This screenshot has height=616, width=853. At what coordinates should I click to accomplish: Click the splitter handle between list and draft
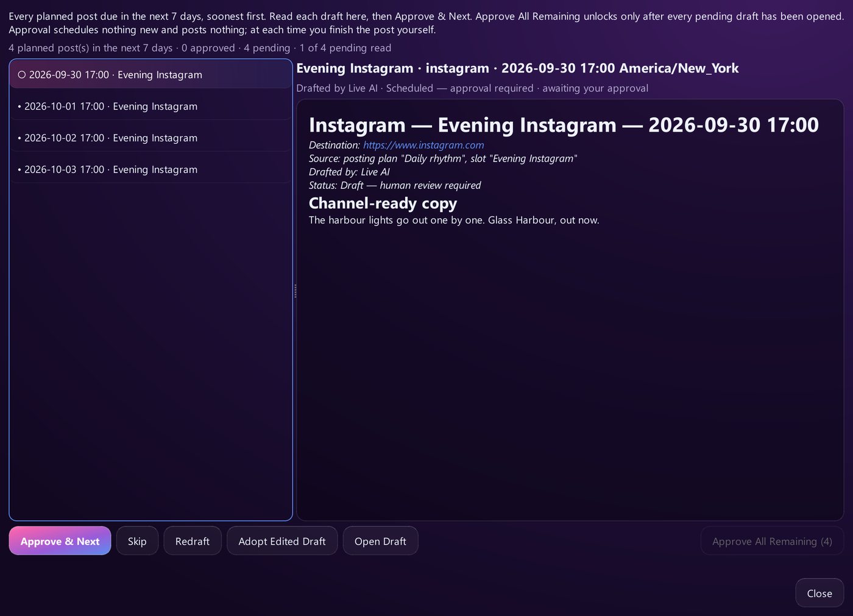pos(295,290)
